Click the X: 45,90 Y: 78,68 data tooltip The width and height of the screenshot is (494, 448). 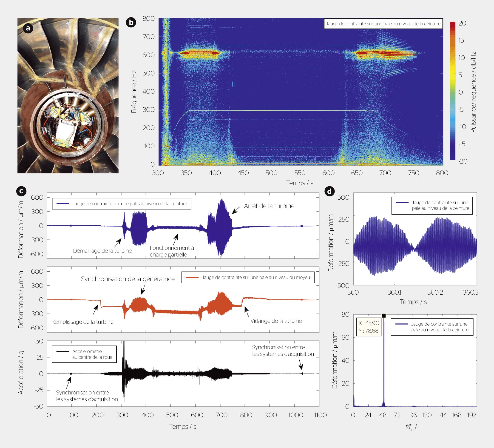point(369,327)
